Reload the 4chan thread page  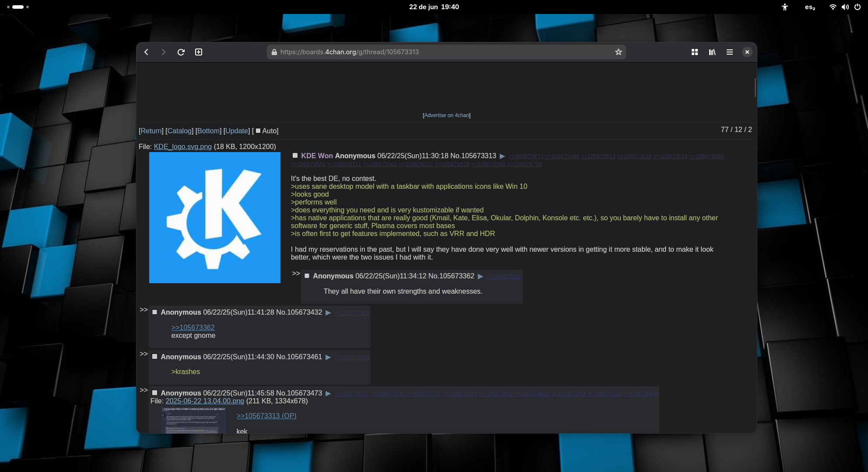[x=181, y=52]
